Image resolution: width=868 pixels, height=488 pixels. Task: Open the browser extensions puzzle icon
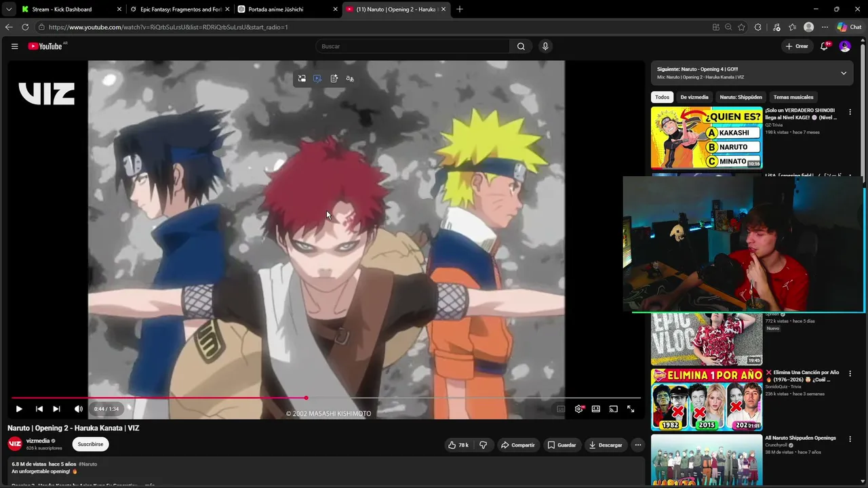click(758, 27)
